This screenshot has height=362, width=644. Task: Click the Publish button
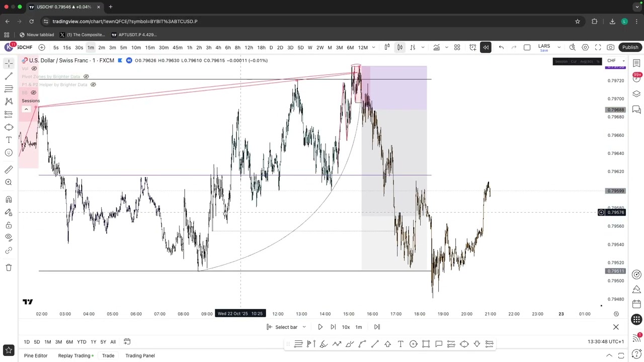point(630,47)
